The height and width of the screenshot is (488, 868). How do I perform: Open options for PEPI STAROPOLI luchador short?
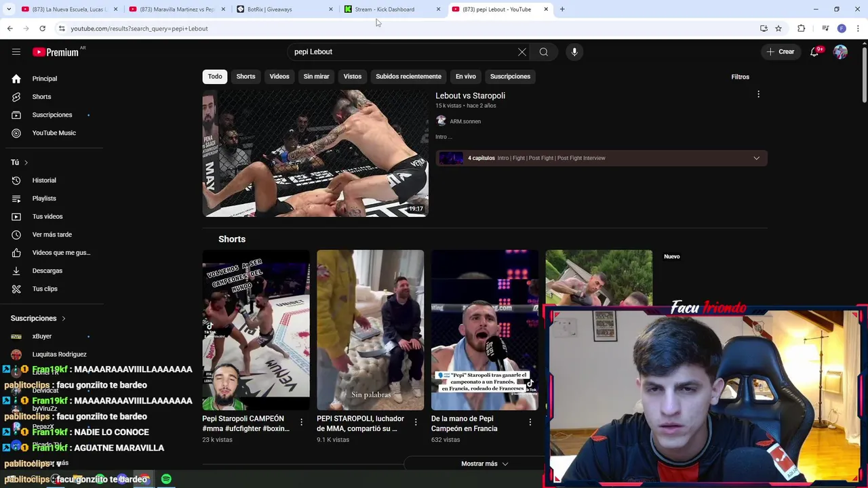(416, 422)
